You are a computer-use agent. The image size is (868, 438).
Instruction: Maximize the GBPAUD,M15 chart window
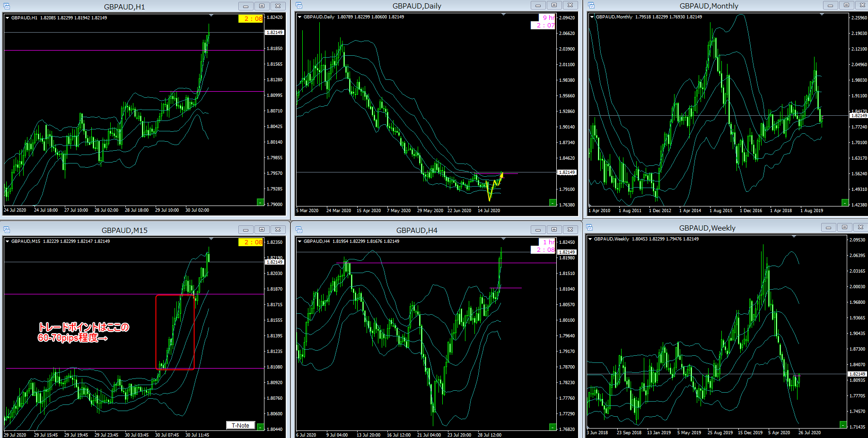[262, 230]
